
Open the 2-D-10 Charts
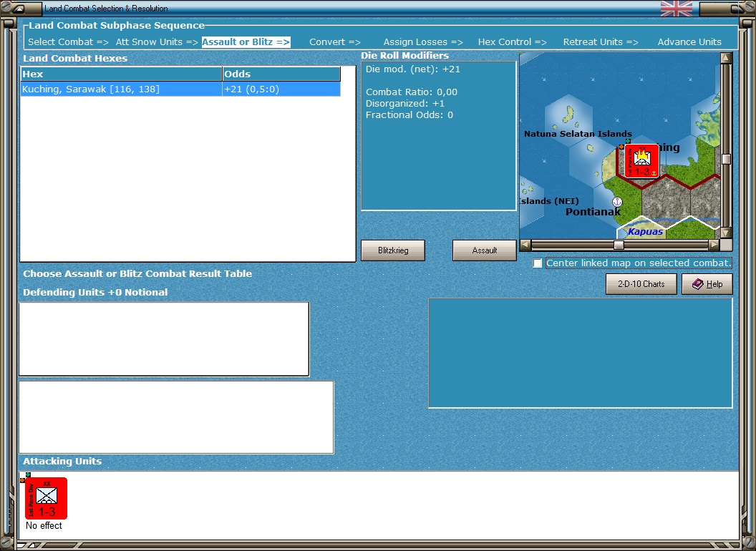(x=641, y=284)
